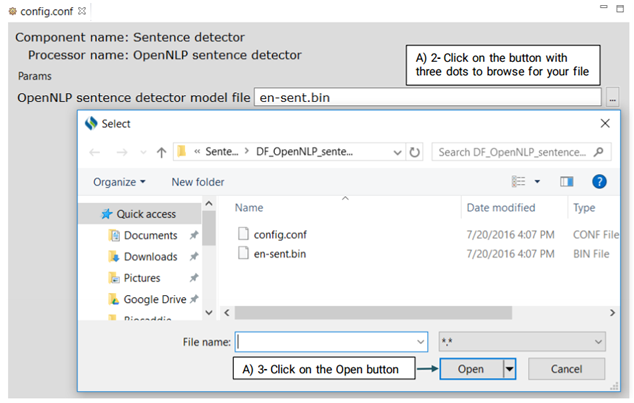Navigate up one folder level
The image size is (634, 403).
coord(160,152)
